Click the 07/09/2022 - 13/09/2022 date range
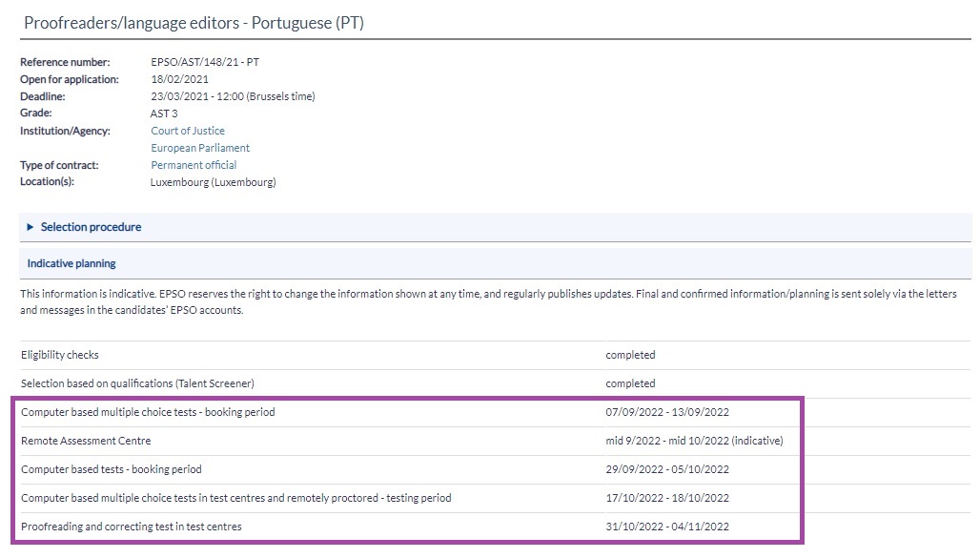 (667, 412)
